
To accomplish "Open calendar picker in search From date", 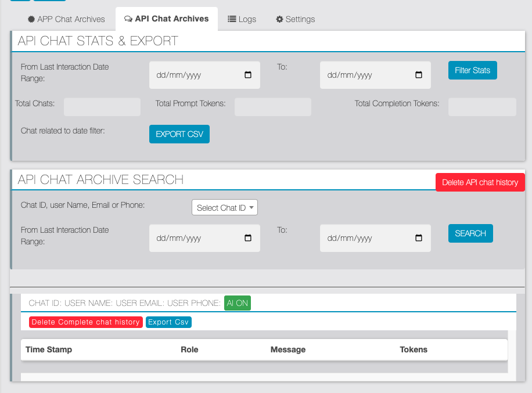I will 248,239.
